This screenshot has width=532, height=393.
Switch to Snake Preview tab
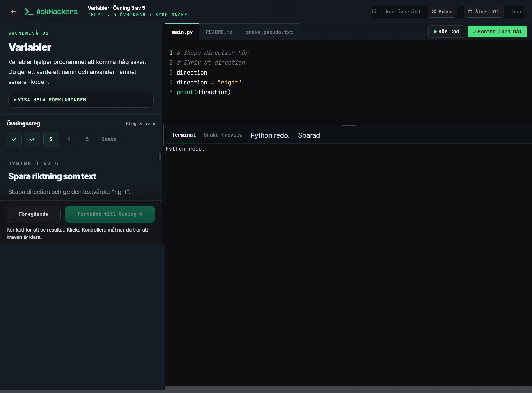223,135
